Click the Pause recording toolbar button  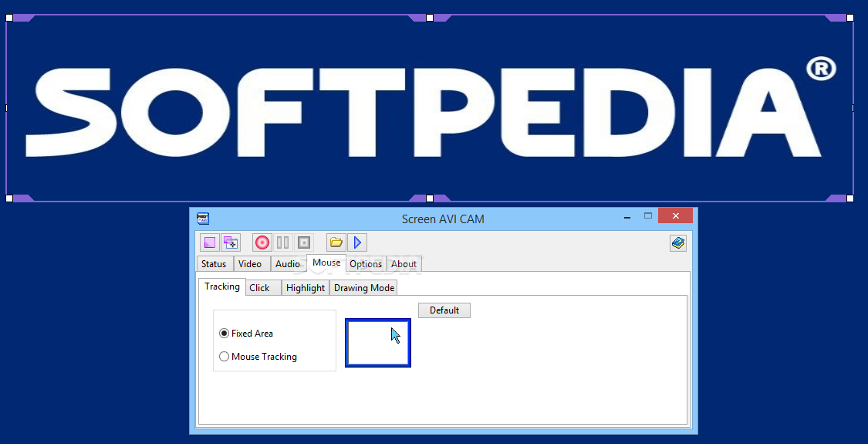tap(282, 242)
